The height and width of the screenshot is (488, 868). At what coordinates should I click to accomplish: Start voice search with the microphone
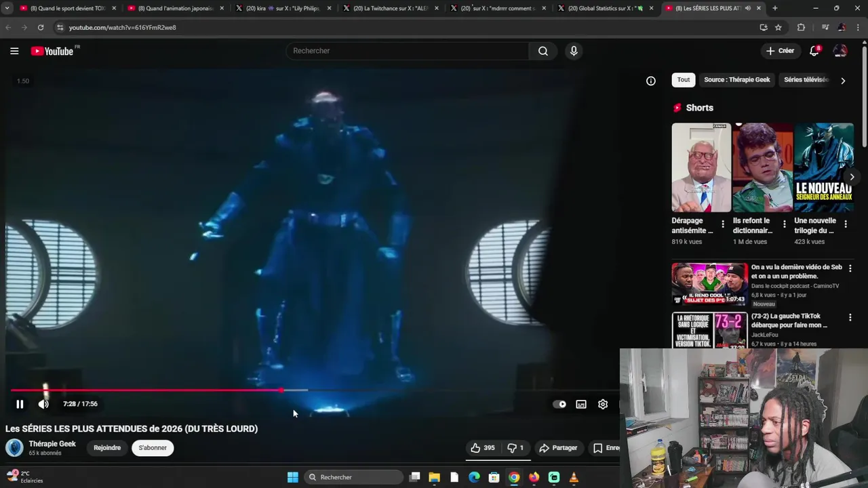click(574, 51)
